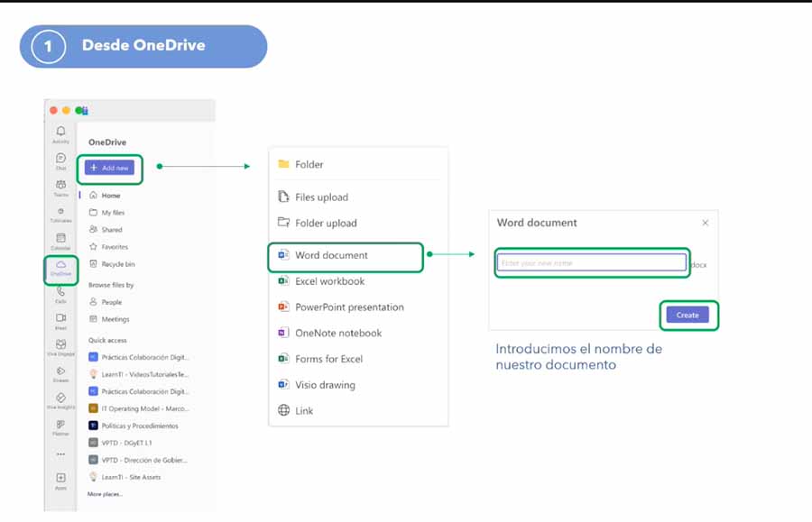
Task: Open LearnTI - VideosTutorialesTe... quick access item
Action: pos(139,374)
